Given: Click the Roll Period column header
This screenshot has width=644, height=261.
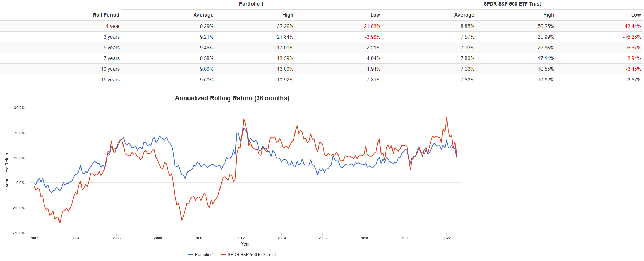Looking at the screenshot, I should coord(106,15).
